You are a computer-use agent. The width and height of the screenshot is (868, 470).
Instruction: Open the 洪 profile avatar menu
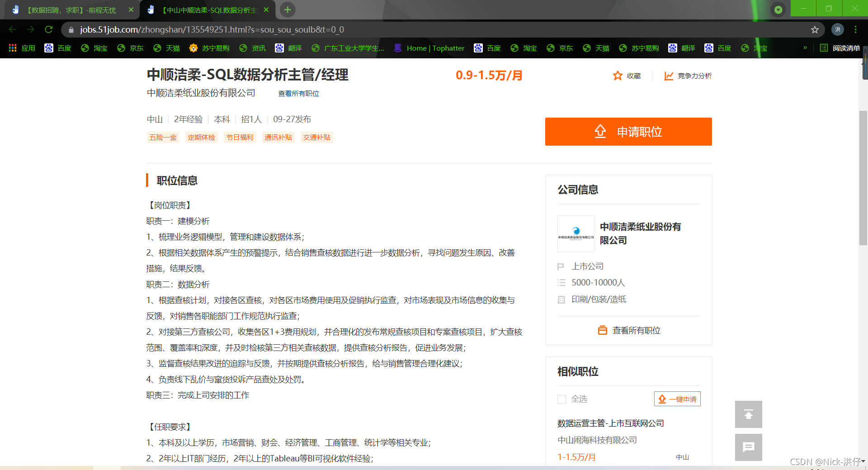[x=838, y=29]
